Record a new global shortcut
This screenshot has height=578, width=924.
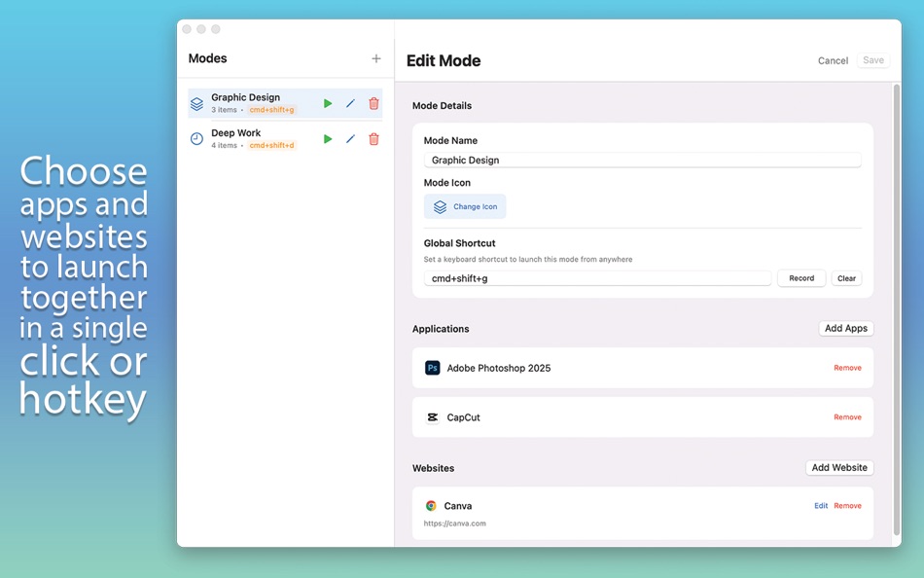pos(801,278)
